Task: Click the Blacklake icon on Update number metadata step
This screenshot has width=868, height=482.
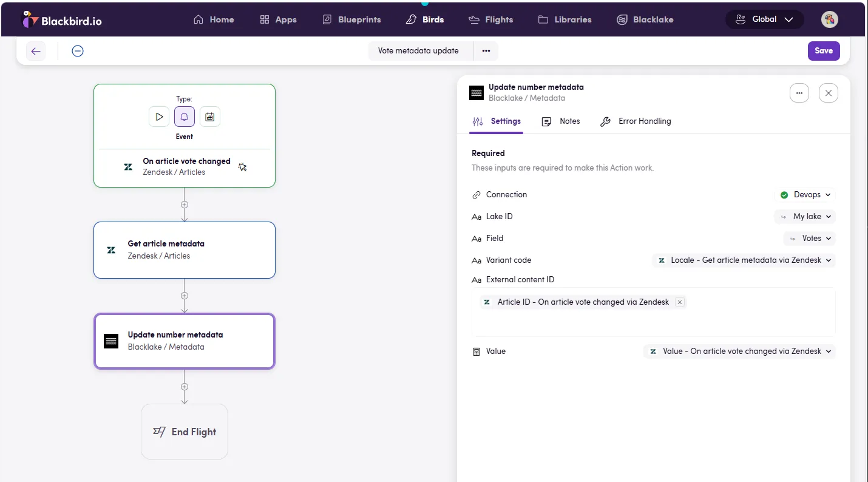Action: [x=111, y=341]
